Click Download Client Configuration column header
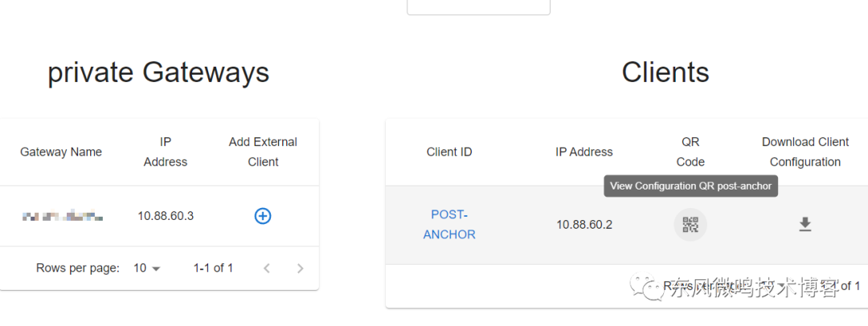868x326 pixels. coord(805,152)
